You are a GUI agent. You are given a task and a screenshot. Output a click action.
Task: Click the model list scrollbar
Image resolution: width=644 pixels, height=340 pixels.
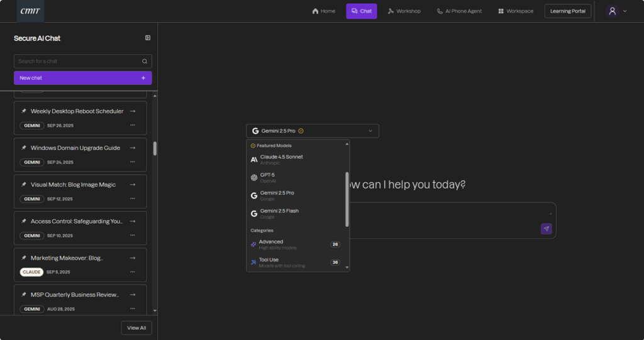tap(347, 199)
